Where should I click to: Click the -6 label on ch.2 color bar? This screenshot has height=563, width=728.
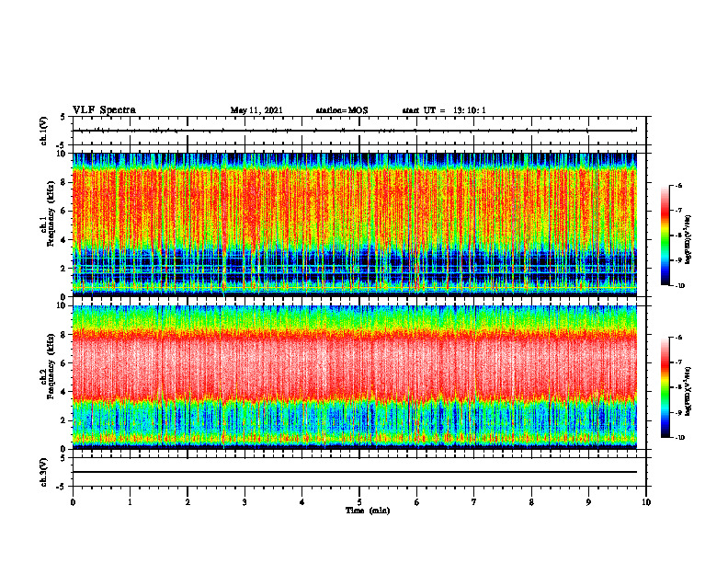tap(679, 338)
